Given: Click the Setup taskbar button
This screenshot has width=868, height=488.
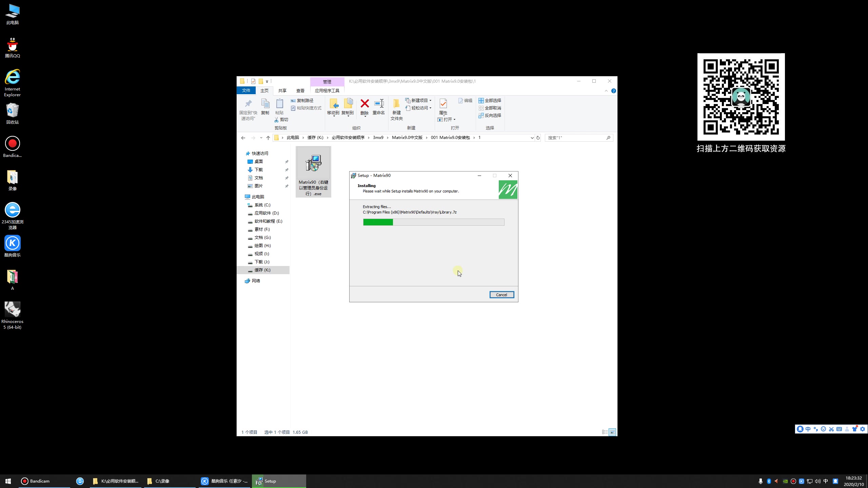Looking at the screenshot, I should [x=279, y=481].
